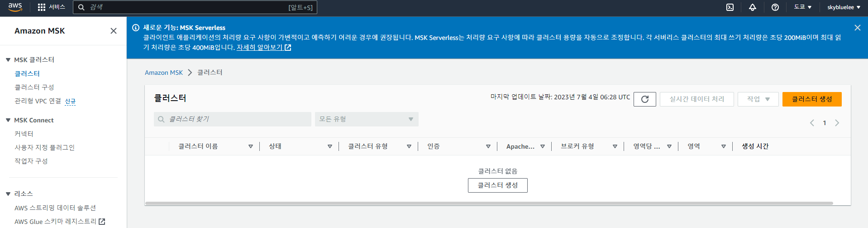This screenshot has width=868, height=228.
Task: Open the 자세히 알아보기 link
Action: [264, 47]
